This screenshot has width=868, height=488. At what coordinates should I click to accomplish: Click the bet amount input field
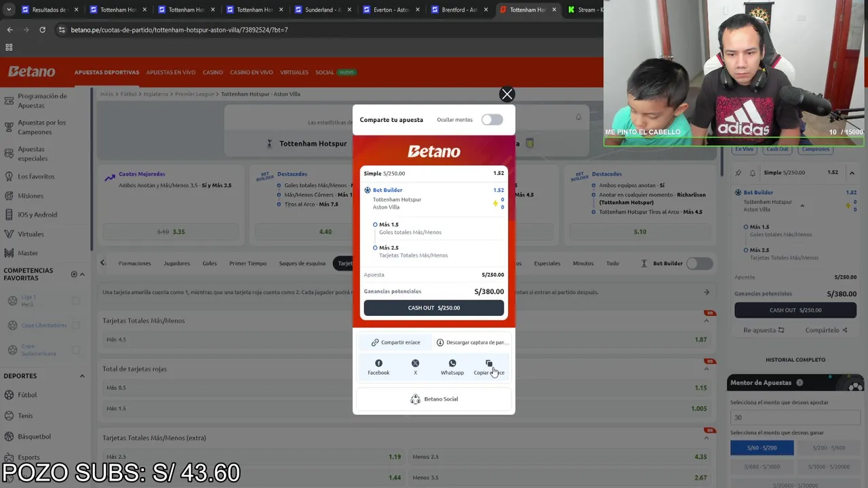pos(795,418)
